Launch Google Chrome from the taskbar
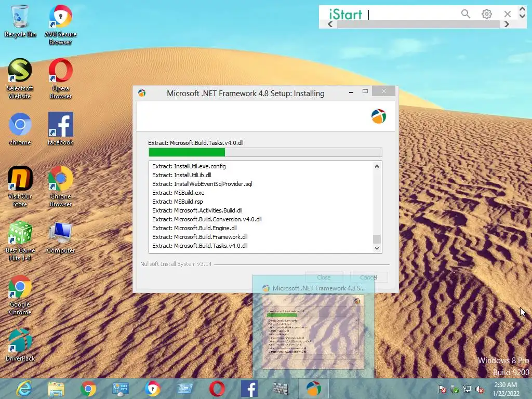The height and width of the screenshot is (399, 532). tap(88, 389)
